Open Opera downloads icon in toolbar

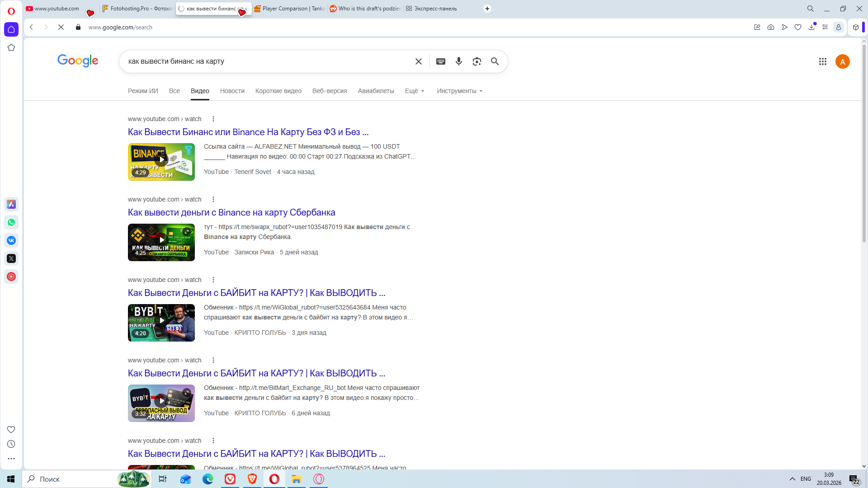[x=811, y=27]
